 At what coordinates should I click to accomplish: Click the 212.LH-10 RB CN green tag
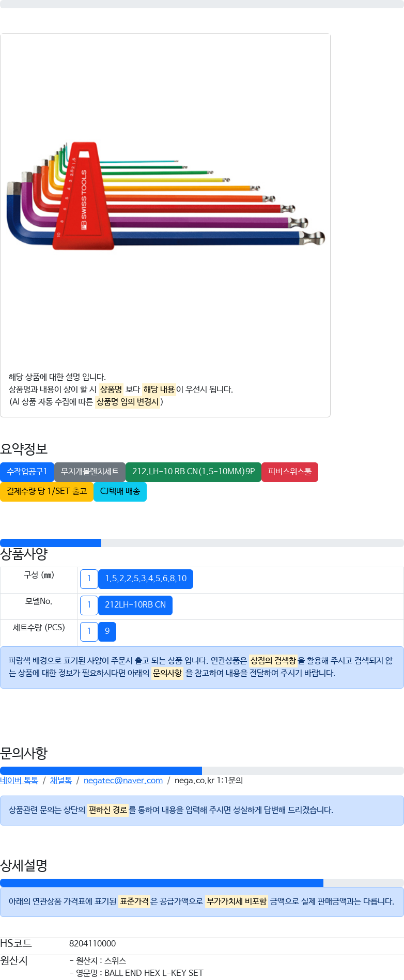point(193,472)
